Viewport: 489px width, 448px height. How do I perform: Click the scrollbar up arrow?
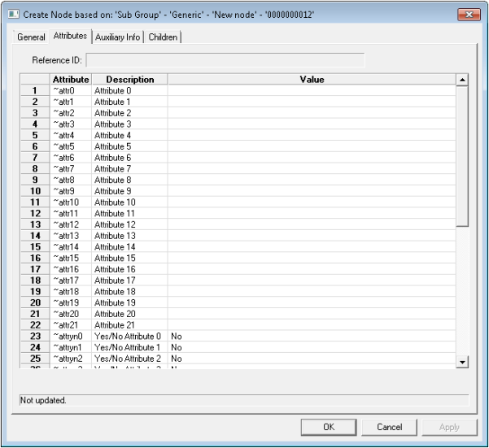coord(462,80)
